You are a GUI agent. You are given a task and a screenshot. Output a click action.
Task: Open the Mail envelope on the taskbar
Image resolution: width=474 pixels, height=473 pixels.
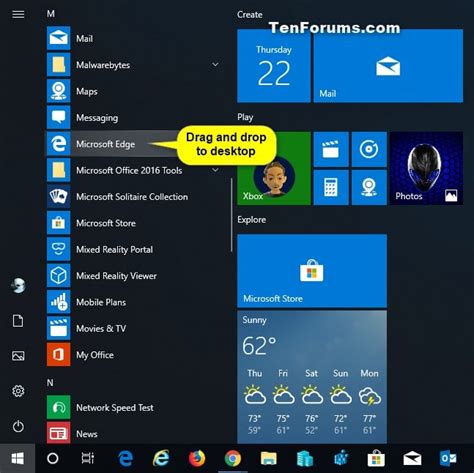(412, 458)
